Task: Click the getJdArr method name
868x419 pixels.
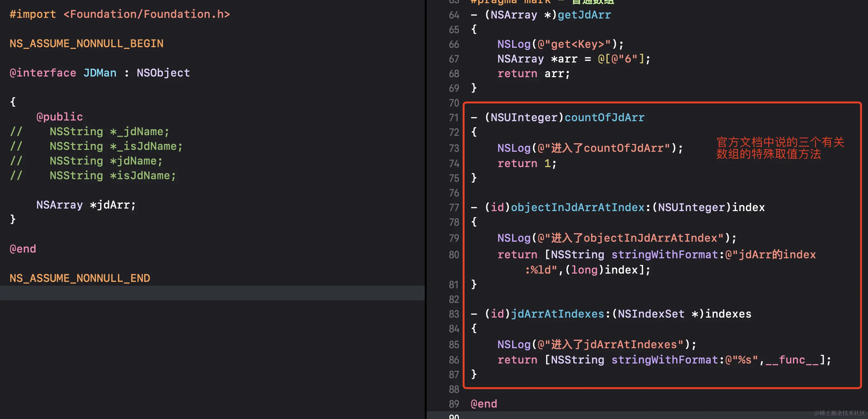Action: click(x=584, y=15)
